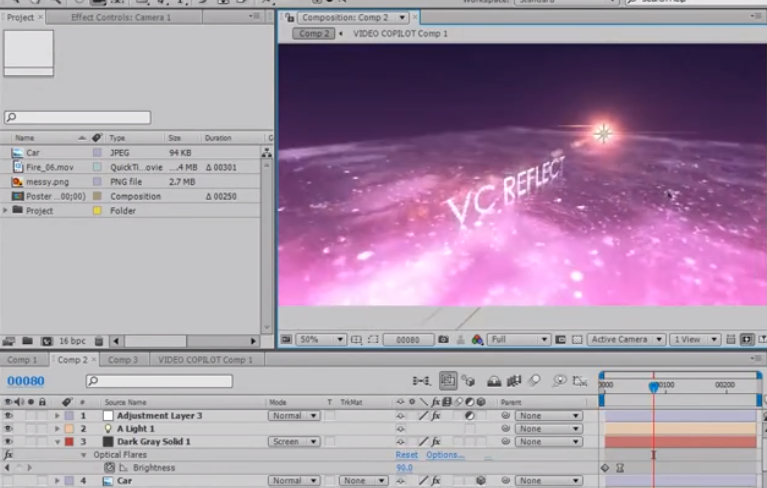The width and height of the screenshot is (767, 488).
Task: Hide Adjustment Layer 3 using eye icon
Action: [8, 416]
